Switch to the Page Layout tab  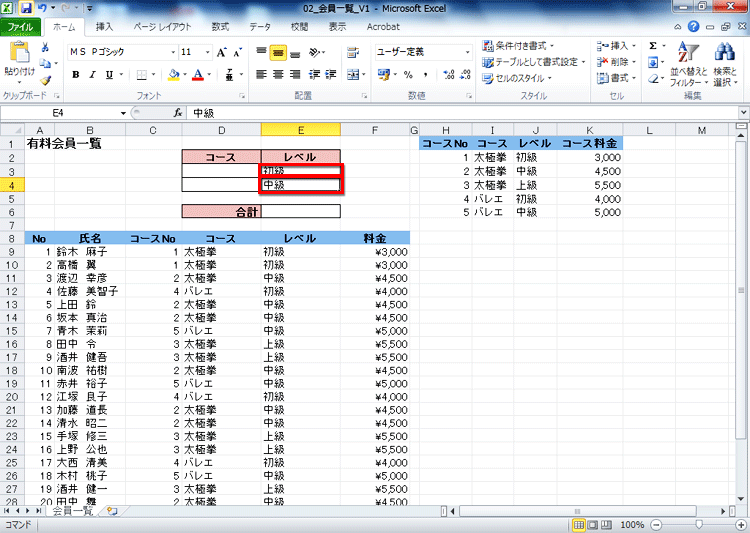click(x=162, y=27)
